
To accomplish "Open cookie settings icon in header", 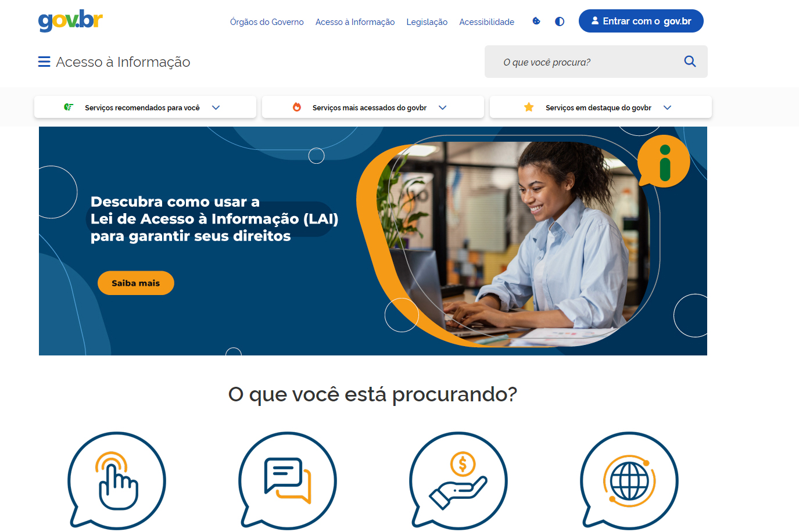I will 536,21.
